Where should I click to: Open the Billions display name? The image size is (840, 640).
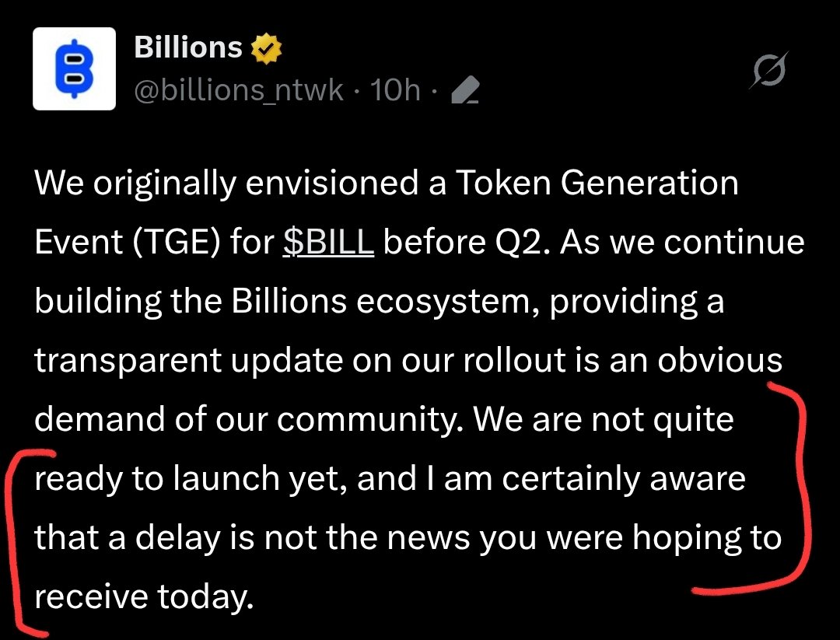coord(188,48)
